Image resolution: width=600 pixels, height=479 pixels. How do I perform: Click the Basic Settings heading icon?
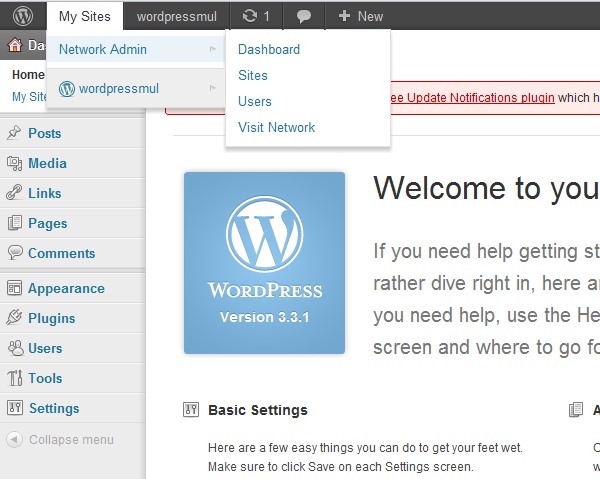191,410
